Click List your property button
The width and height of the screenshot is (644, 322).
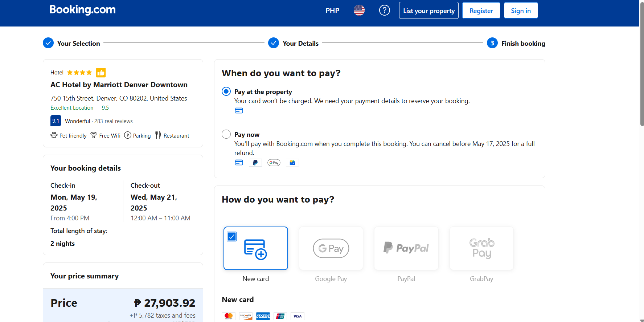coord(429,11)
